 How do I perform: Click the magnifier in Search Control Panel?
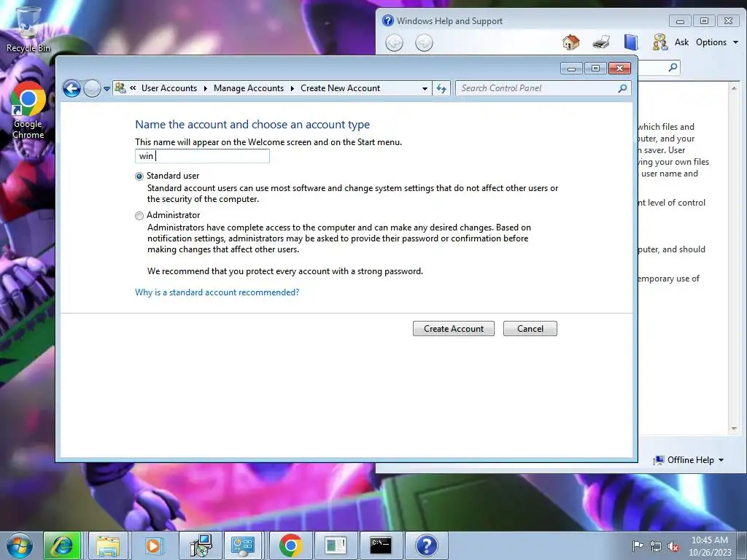622,88
